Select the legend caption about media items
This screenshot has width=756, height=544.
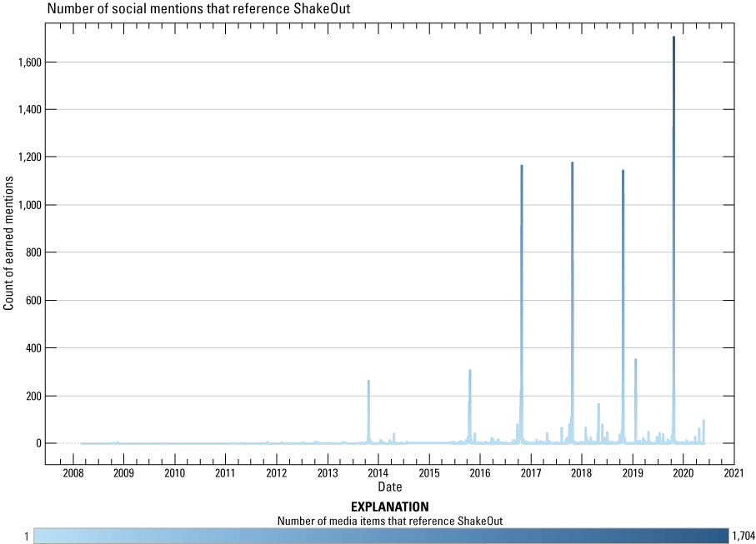[x=389, y=521]
